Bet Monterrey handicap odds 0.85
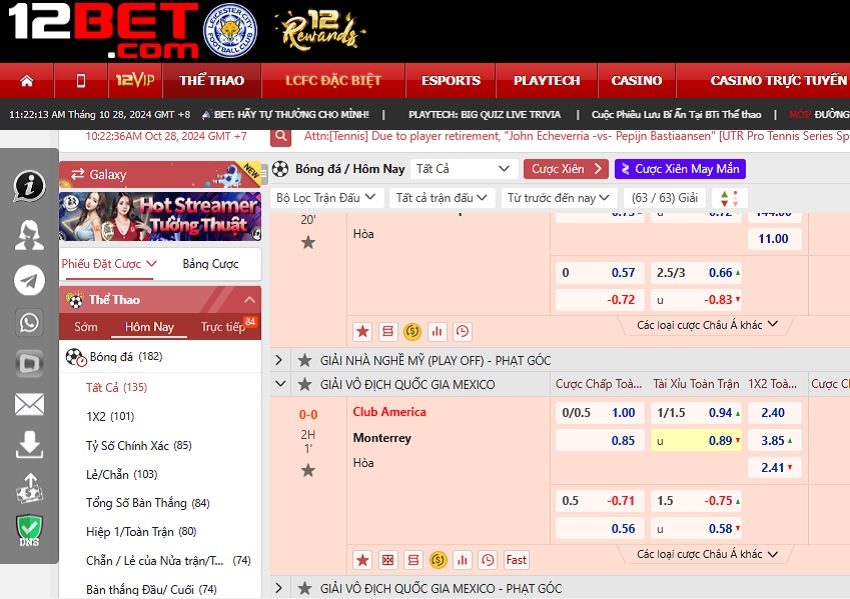 click(x=600, y=441)
